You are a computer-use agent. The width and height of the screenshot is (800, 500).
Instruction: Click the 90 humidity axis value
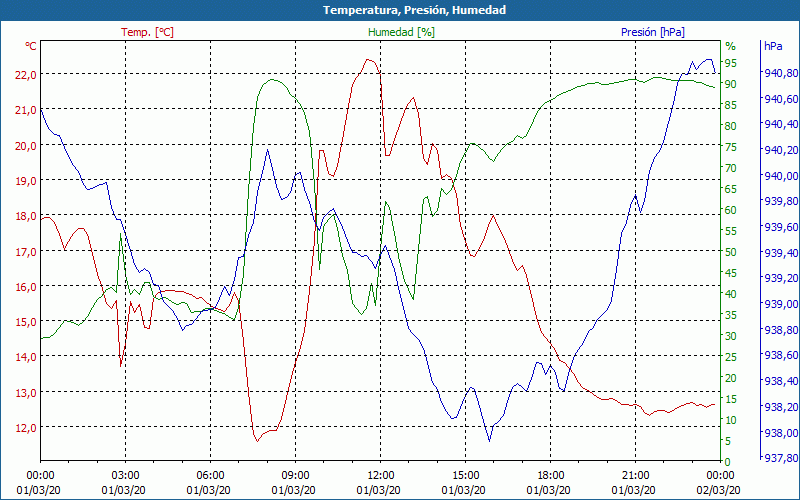pyautogui.click(x=731, y=84)
